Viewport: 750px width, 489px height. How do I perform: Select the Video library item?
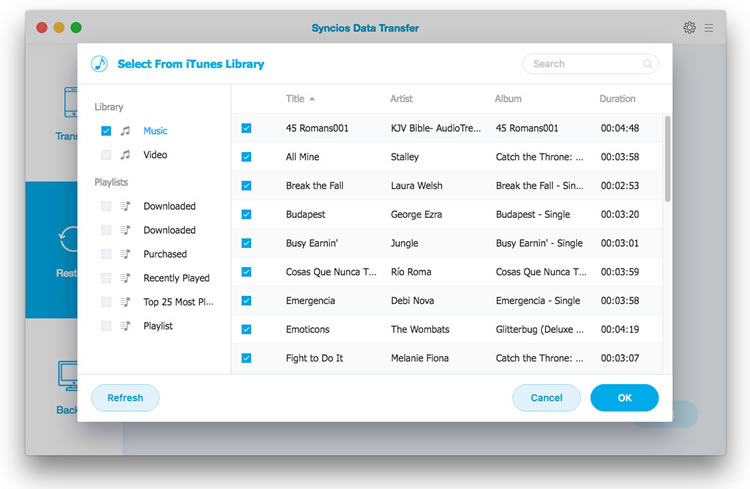(155, 155)
